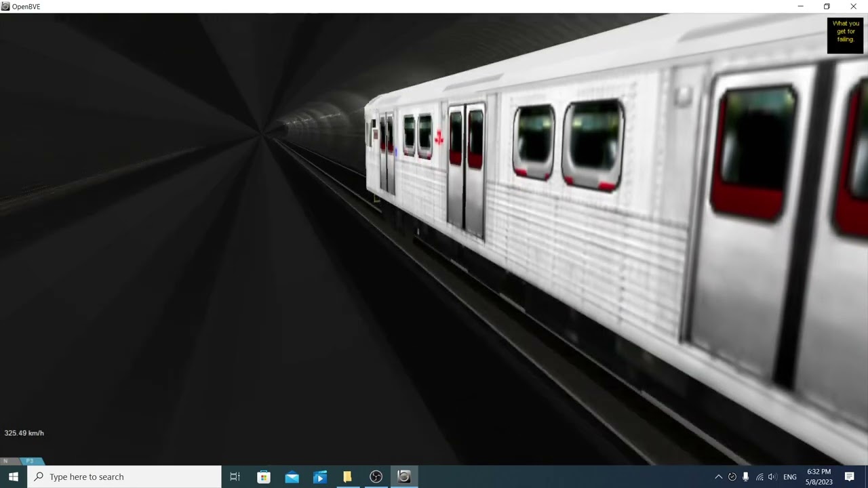The height and width of the screenshot is (488, 868).
Task: Open Movies & TV taskbar icon
Action: tap(319, 476)
